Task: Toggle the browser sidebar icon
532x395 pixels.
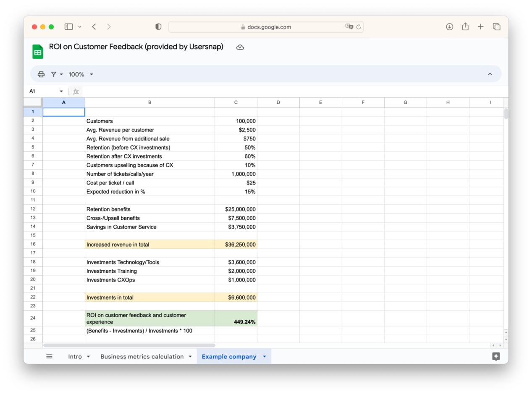Action: tap(68, 26)
